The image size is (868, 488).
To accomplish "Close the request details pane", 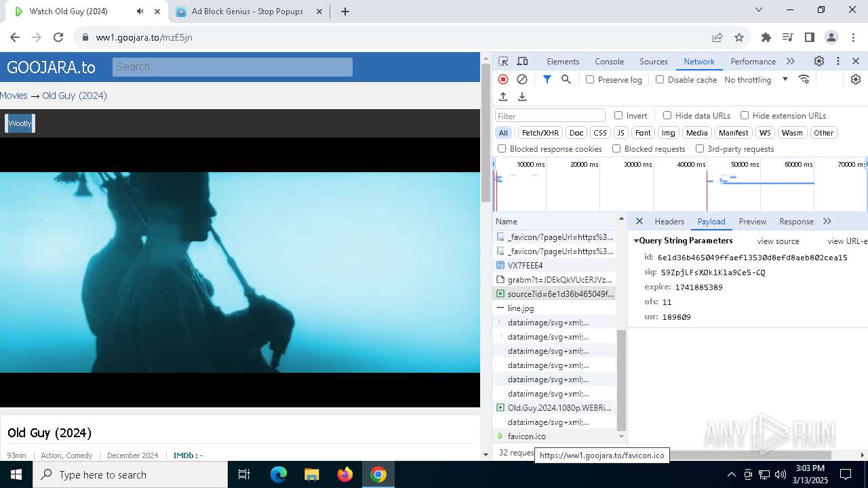I will click(x=639, y=222).
